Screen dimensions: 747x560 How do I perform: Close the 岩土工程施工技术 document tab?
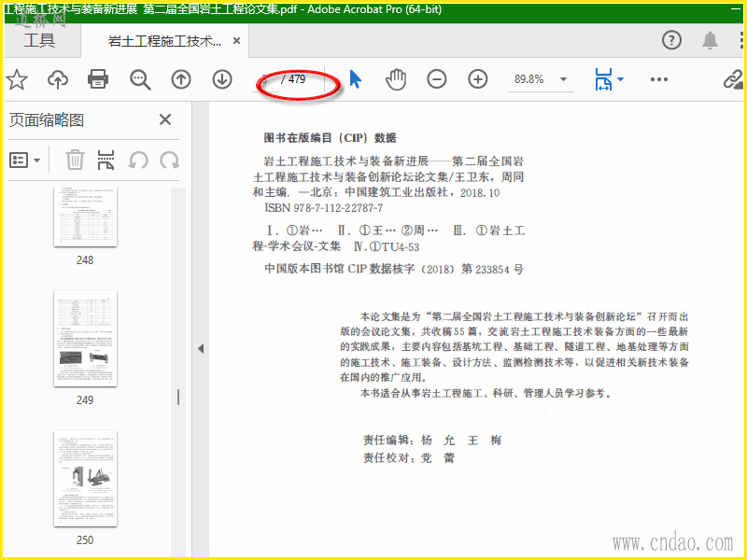[x=236, y=41]
